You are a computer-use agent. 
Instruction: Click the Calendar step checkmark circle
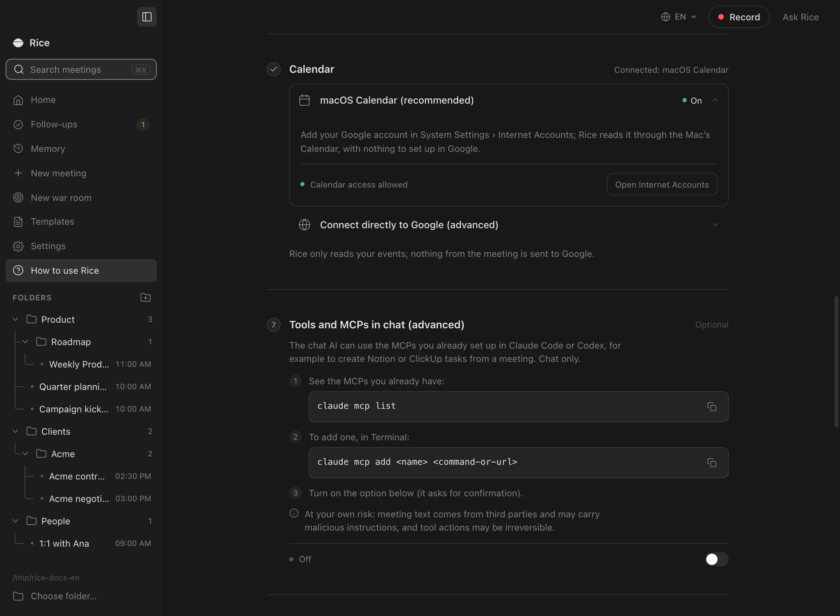(274, 69)
